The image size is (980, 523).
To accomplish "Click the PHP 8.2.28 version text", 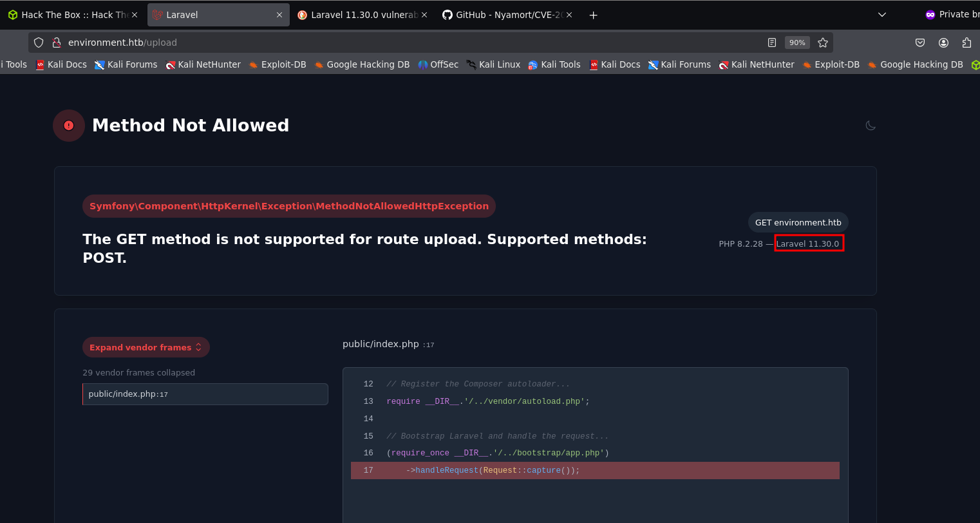I will pos(740,244).
